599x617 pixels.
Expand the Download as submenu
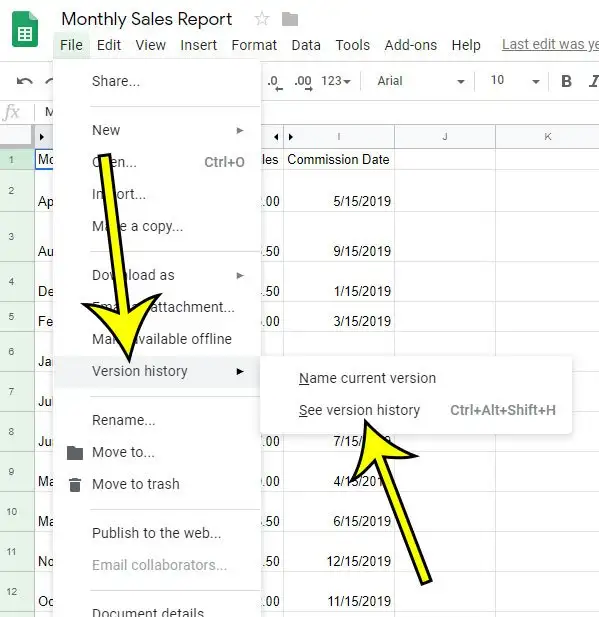click(x=157, y=275)
